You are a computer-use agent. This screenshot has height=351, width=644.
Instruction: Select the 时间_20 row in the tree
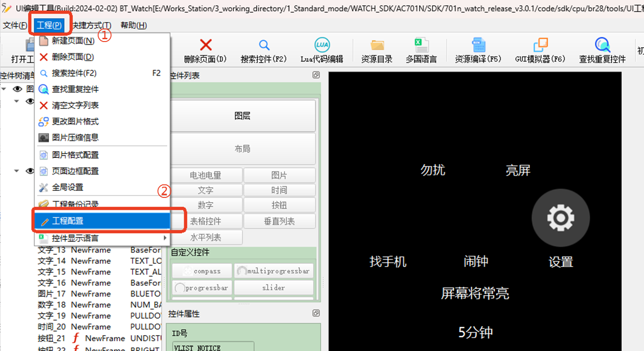pos(99,327)
